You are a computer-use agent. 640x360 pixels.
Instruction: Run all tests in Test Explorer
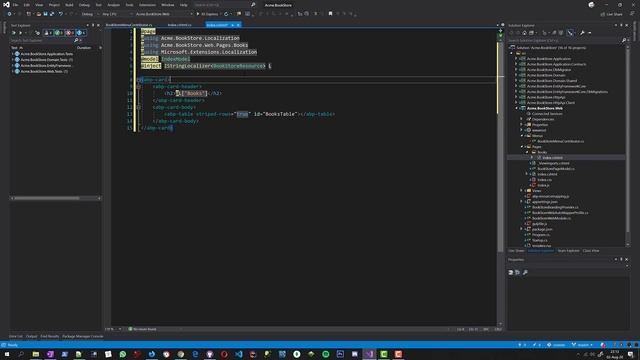click(x=13, y=33)
